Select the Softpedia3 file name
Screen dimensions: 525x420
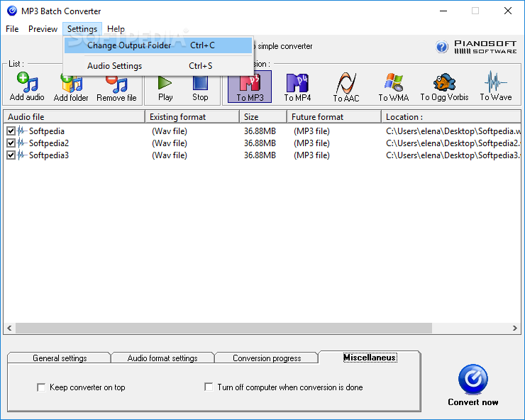point(49,155)
